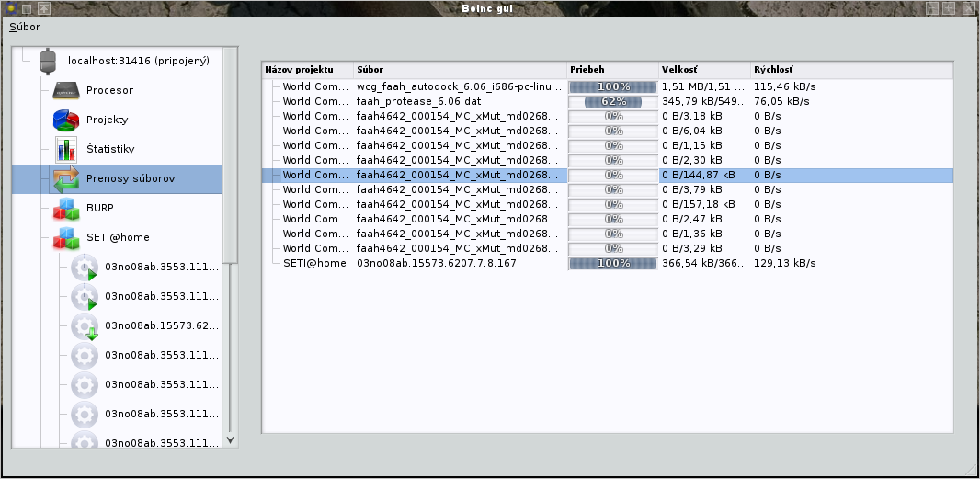Click World Com... project cell in the faah_protease row
Screen dimensions: 980x479
point(315,101)
